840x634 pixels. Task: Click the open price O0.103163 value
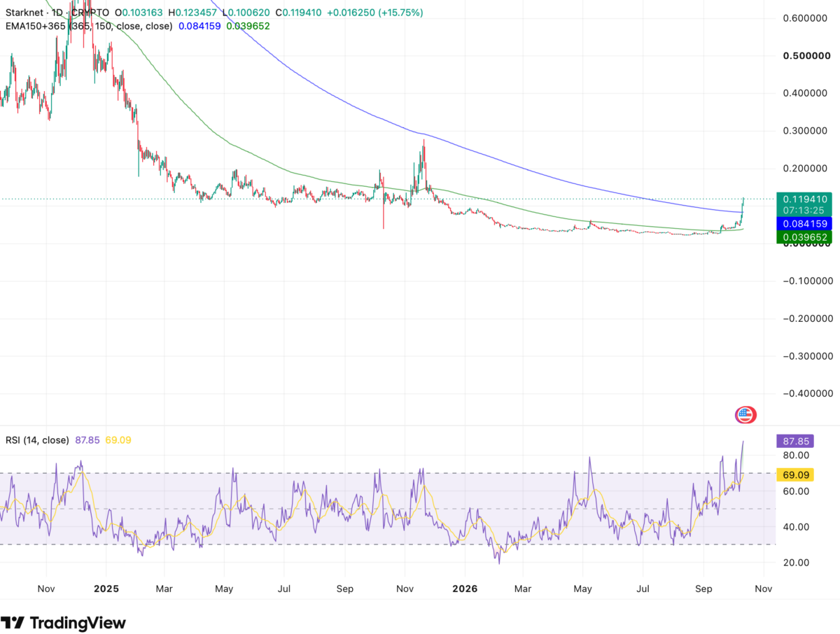(x=139, y=13)
